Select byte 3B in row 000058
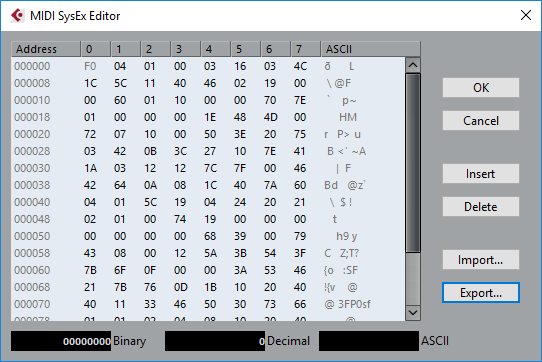Image resolution: width=542 pixels, height=362 pixels. click(240, 253)
